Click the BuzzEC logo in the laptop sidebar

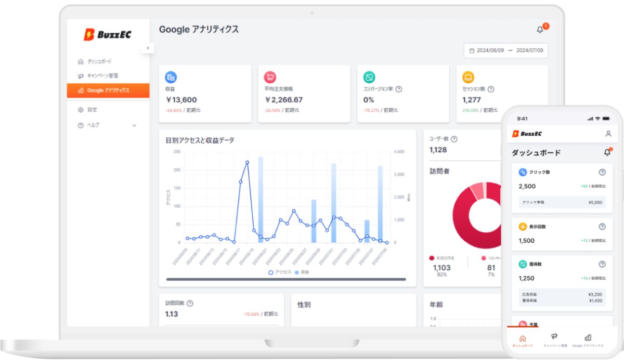point(107,35)
